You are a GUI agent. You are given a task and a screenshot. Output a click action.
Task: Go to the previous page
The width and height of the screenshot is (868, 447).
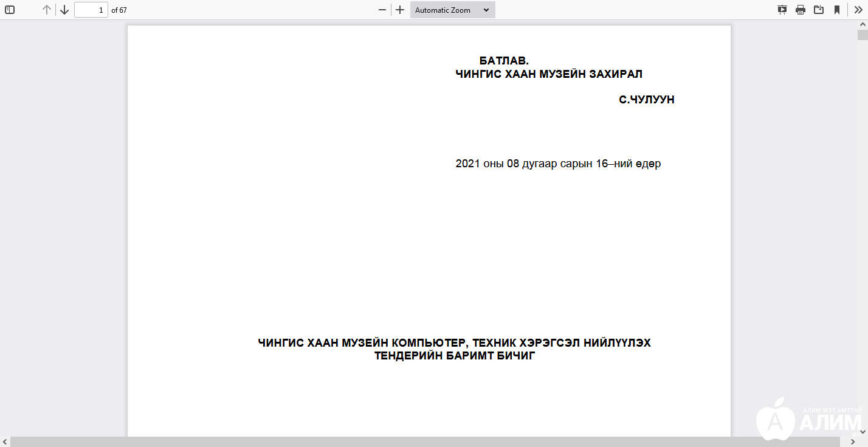(x=47, y=10)
